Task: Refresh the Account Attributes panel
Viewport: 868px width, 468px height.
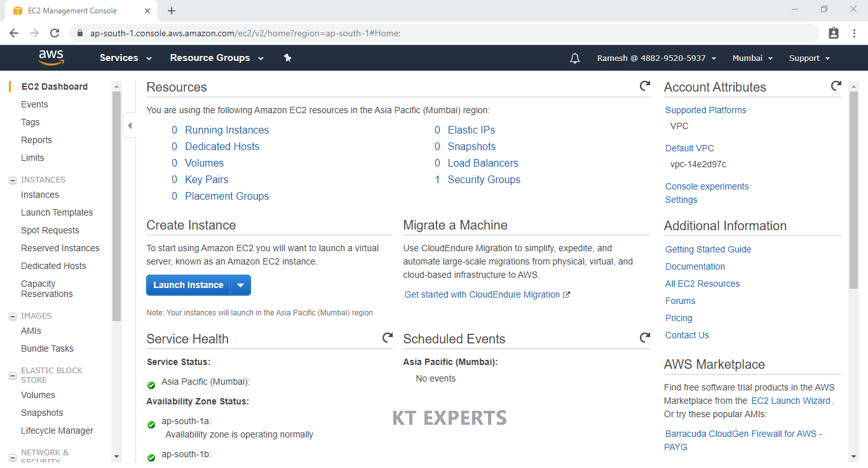Action: point(836,86)
